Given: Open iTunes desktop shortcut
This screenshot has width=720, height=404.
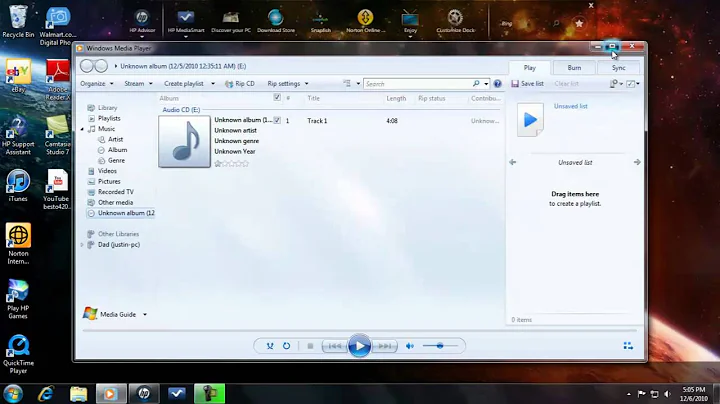Looking at the screenshot, I should click(x=18, y=185).
